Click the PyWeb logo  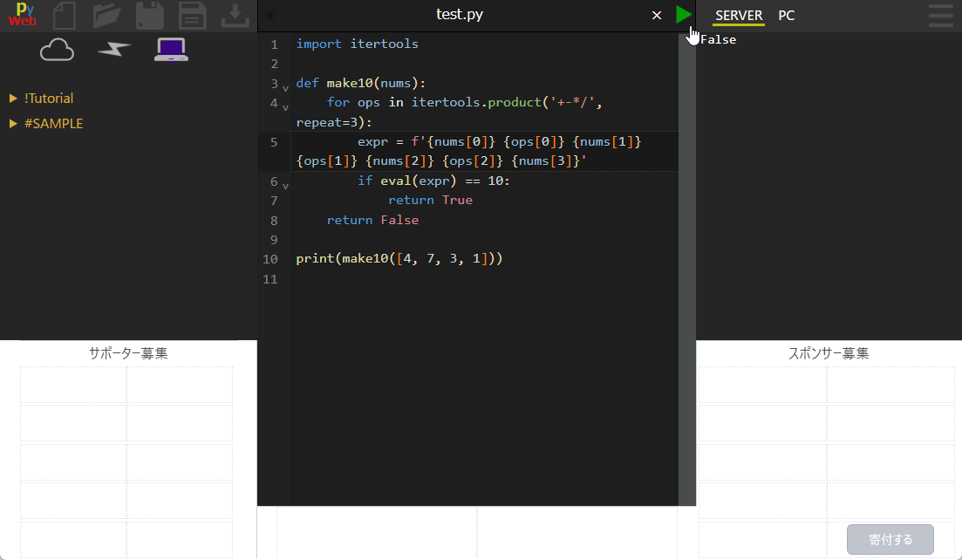point(22,15)
